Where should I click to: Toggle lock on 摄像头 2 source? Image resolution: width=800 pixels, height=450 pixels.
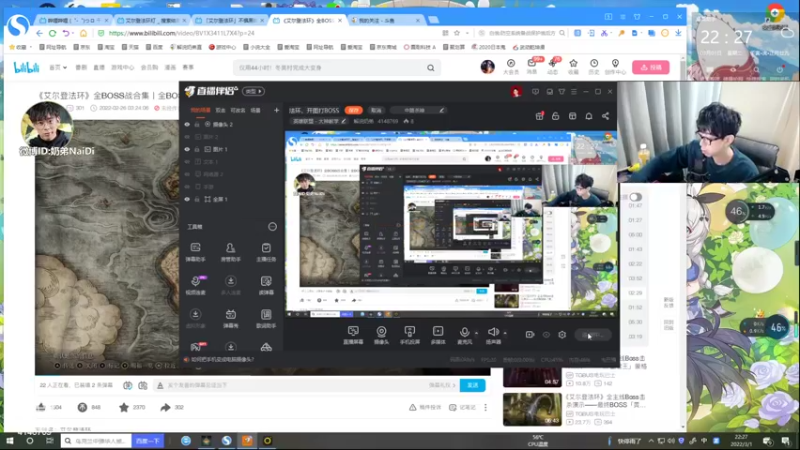point(197,124)
